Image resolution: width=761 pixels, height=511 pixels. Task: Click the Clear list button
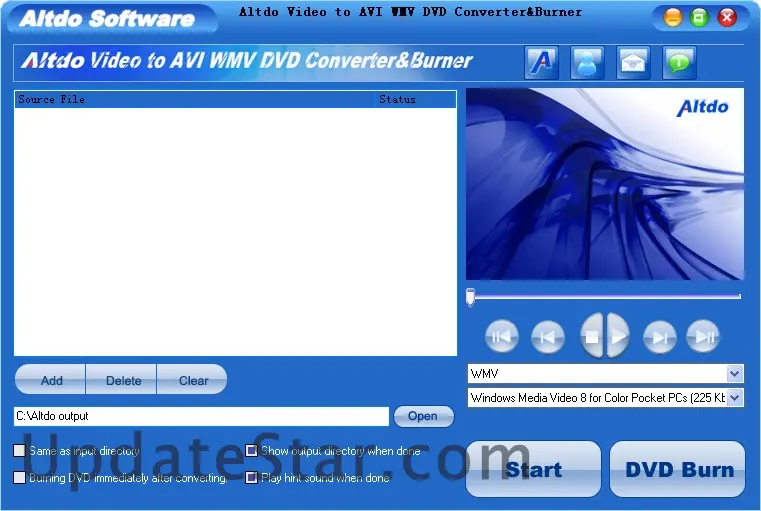pos(192,380)
